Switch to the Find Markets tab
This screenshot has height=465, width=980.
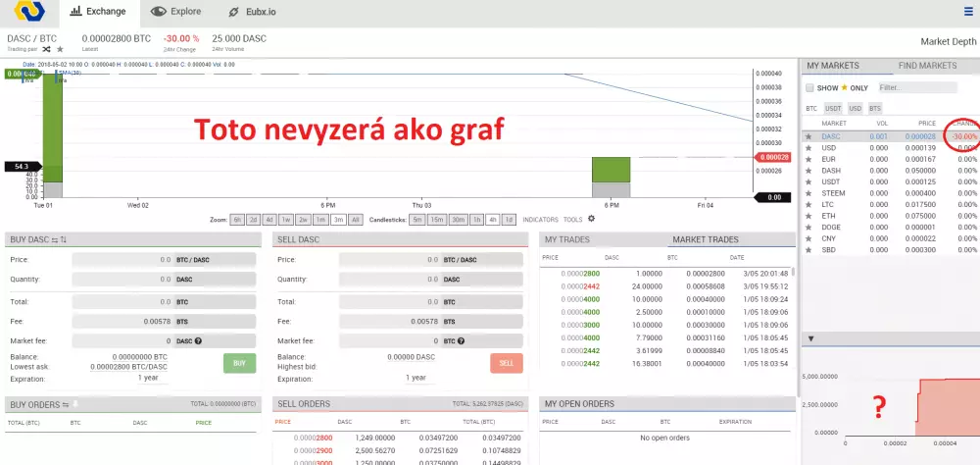tap(926, 66)
